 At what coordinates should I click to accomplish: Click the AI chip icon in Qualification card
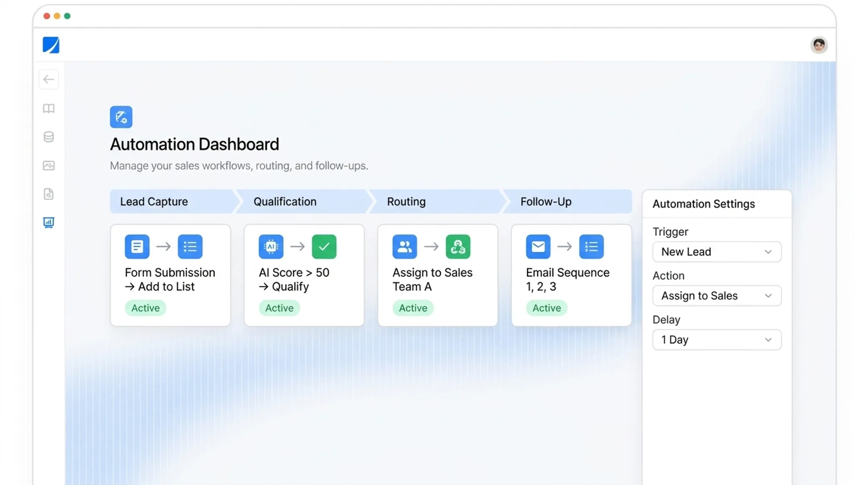pos(271,247)
